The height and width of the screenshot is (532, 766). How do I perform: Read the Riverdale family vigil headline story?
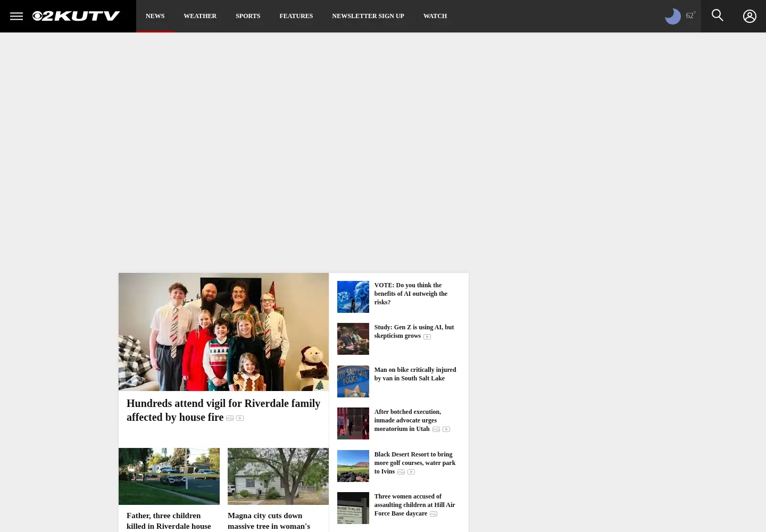223,410
